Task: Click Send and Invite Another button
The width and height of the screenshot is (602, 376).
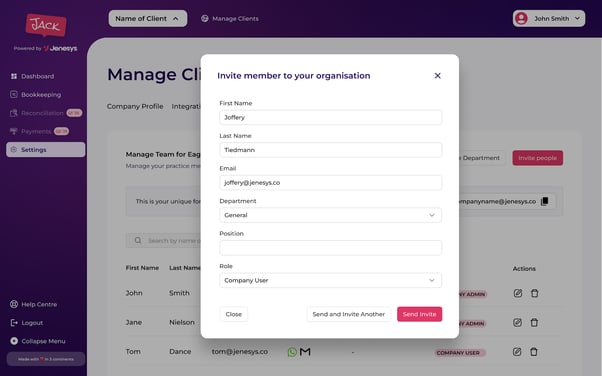Action: [349, 314]
